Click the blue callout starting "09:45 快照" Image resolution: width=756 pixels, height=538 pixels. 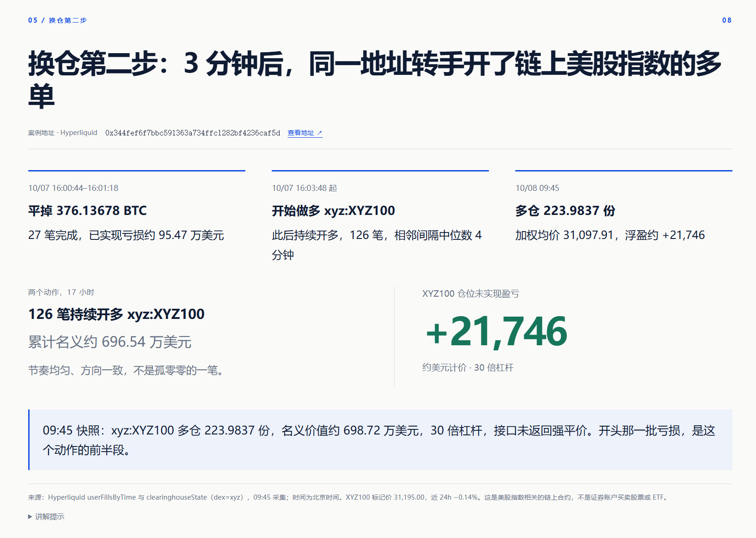[380, 440]
